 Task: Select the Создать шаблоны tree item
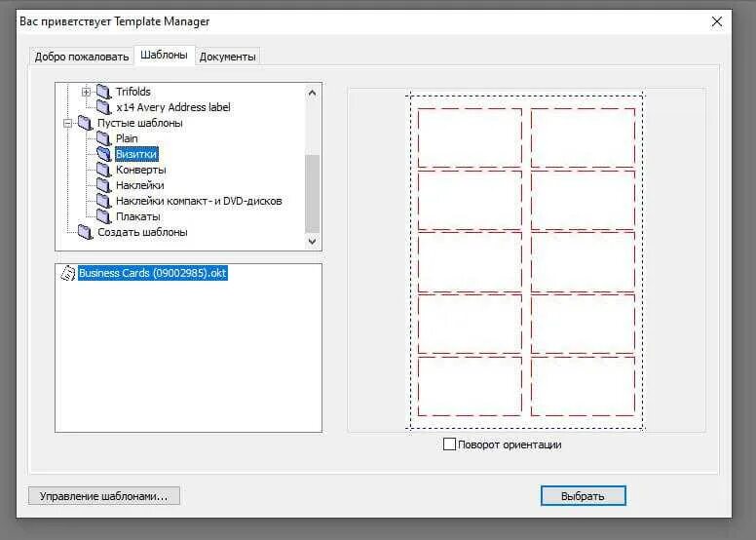(142, 232)
